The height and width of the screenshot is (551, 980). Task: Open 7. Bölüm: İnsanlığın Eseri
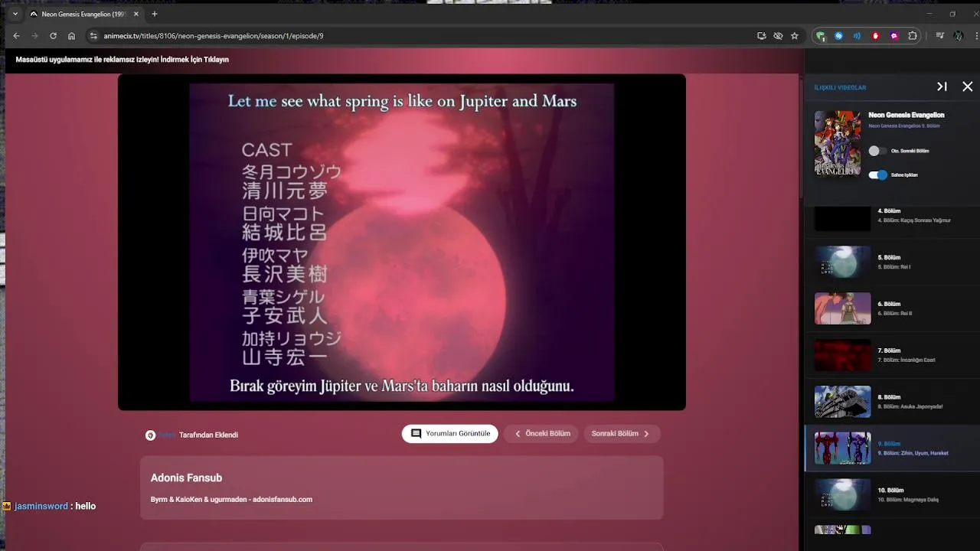pyautogui.click(x=892, y=355)
